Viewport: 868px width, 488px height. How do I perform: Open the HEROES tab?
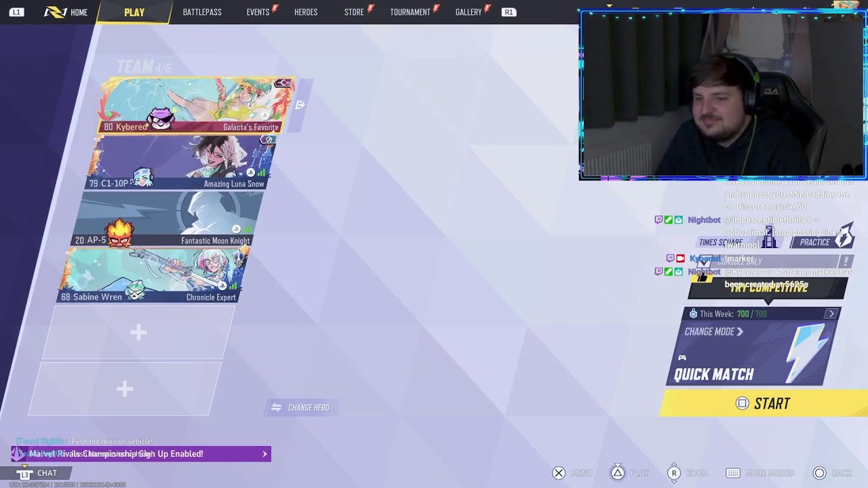(306, 12)
